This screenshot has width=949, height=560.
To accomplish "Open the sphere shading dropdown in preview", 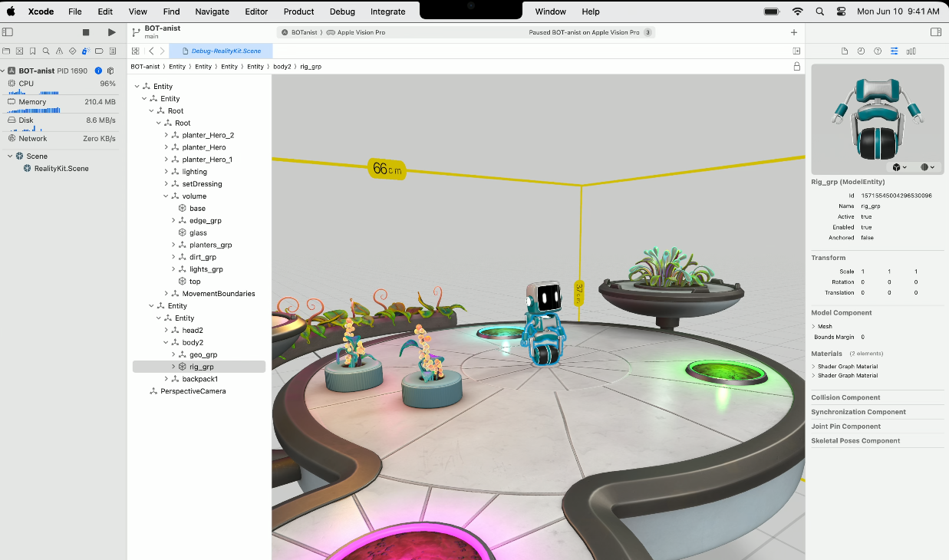I will coord(926,167).
